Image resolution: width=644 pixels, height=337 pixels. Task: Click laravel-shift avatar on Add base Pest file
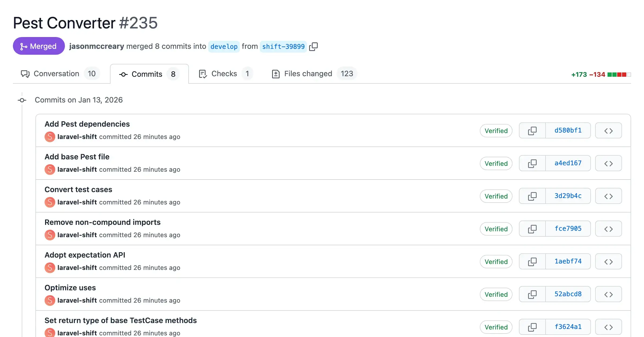[x=50, y=169]
